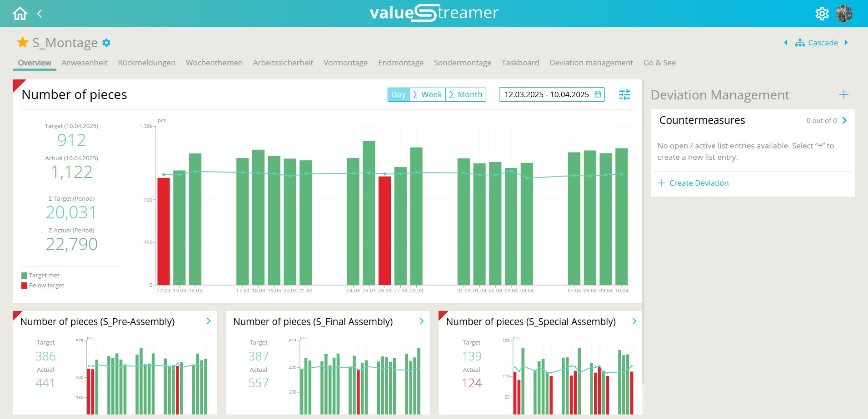Add new deviation with plus icon

tap(843, 94)
